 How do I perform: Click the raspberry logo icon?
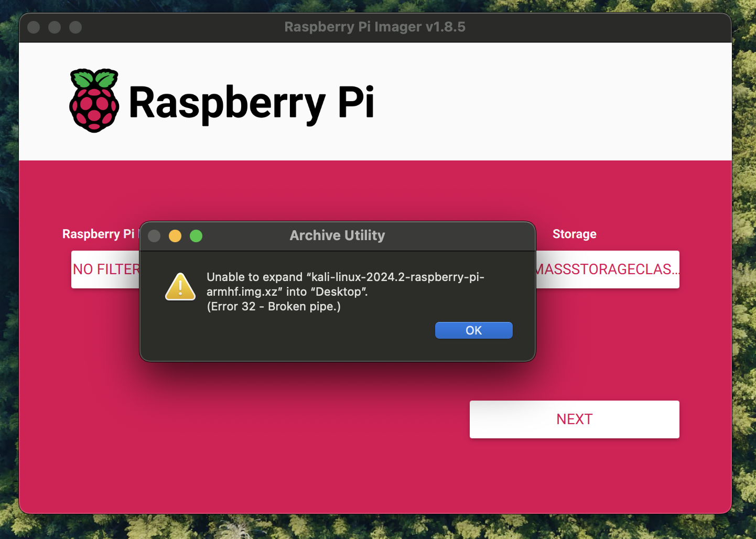point(94,101)
